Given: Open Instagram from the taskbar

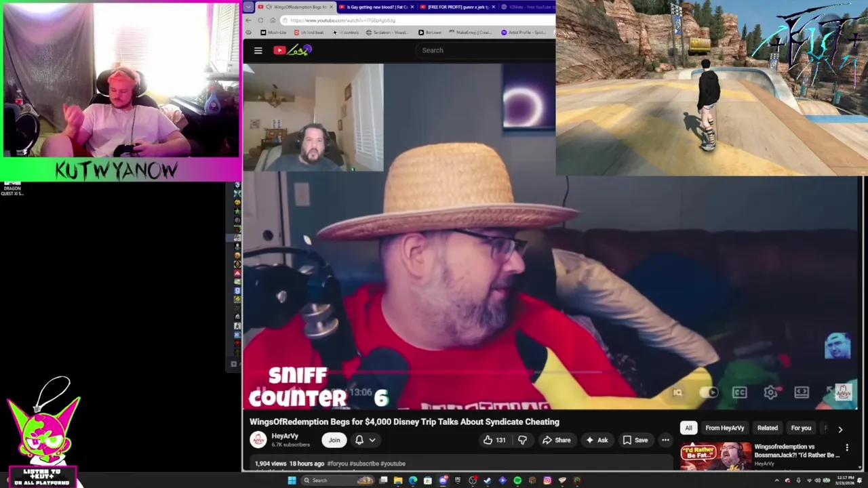Looking at the screenshot, I should tap(547, 481).
